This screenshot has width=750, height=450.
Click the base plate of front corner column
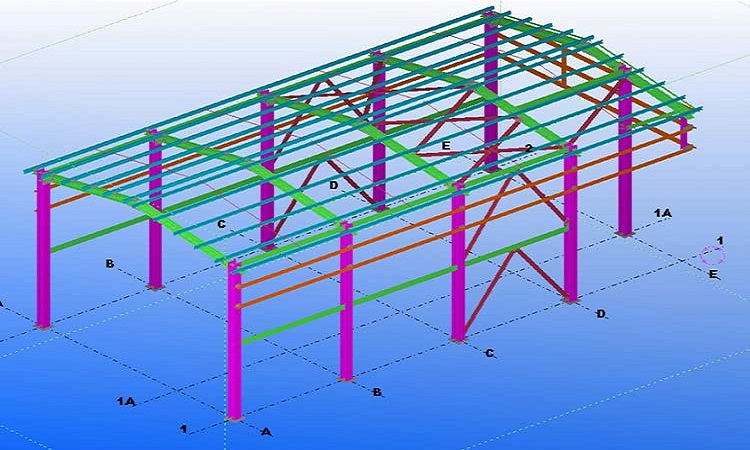coord(234,418)
